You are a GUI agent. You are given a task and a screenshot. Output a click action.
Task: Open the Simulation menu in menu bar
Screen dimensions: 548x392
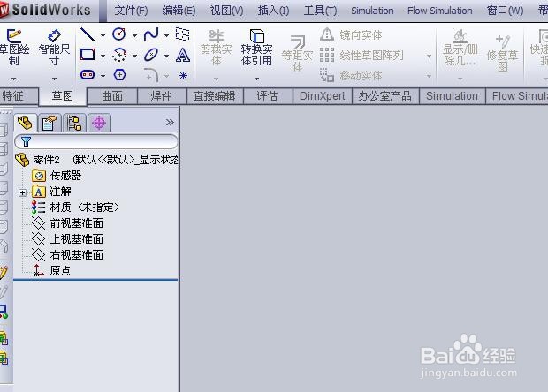(x=372, y=11)
